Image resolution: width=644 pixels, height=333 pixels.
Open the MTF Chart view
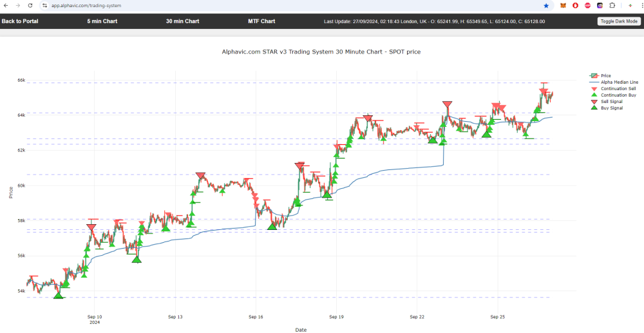[261, 21]
